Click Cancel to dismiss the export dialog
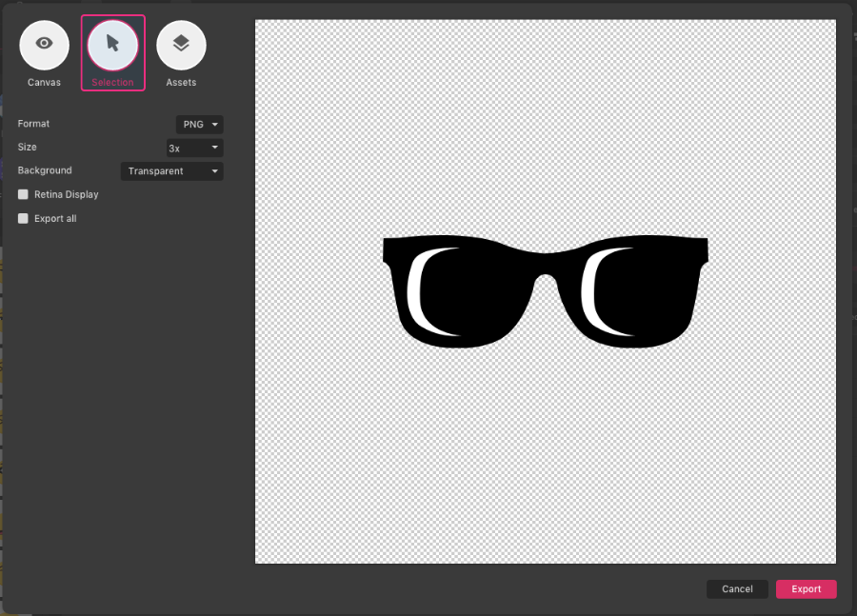The image size is (857, 616). [x=737, y=589]
